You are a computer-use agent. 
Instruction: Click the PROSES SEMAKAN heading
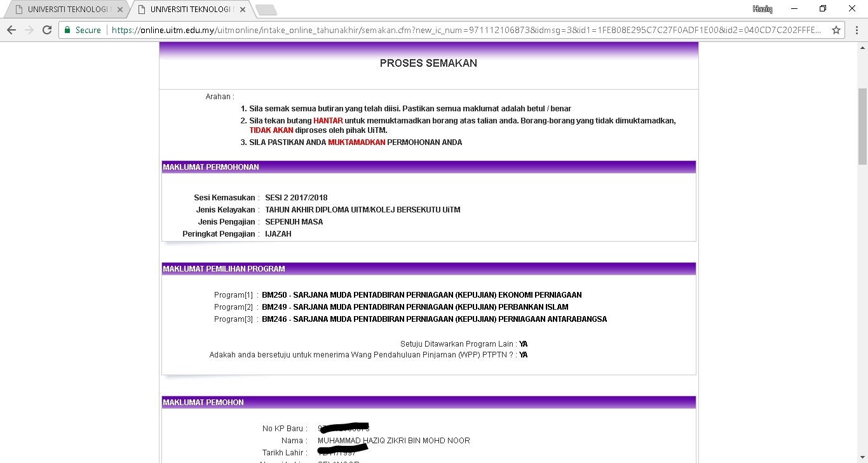pyautogui.click(x=428, y=64)
